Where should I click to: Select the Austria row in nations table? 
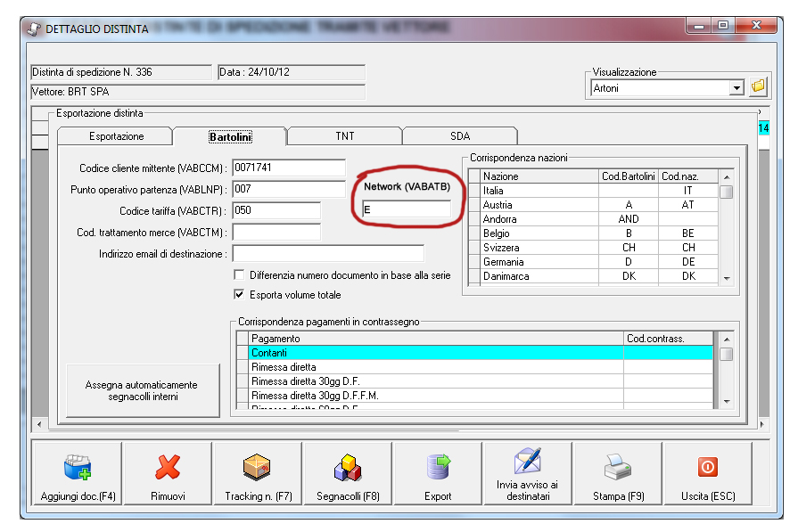pyautogui.click(x=594, y=205)
